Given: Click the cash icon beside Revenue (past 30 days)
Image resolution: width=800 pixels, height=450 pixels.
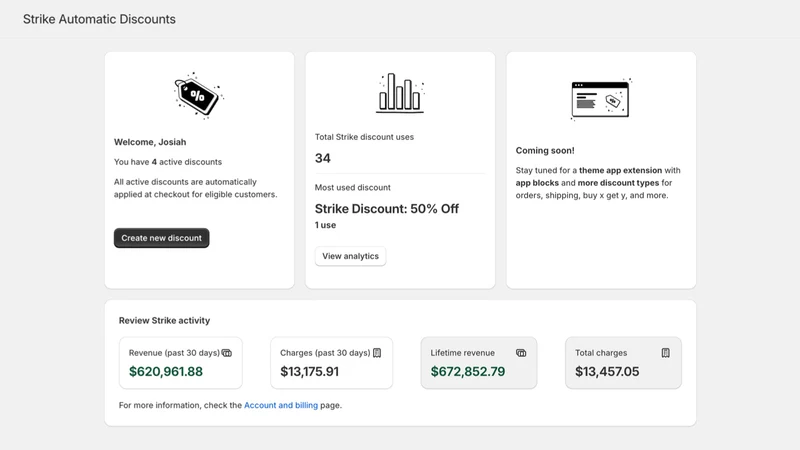Looking at the screenshot, I should (227, 353).
